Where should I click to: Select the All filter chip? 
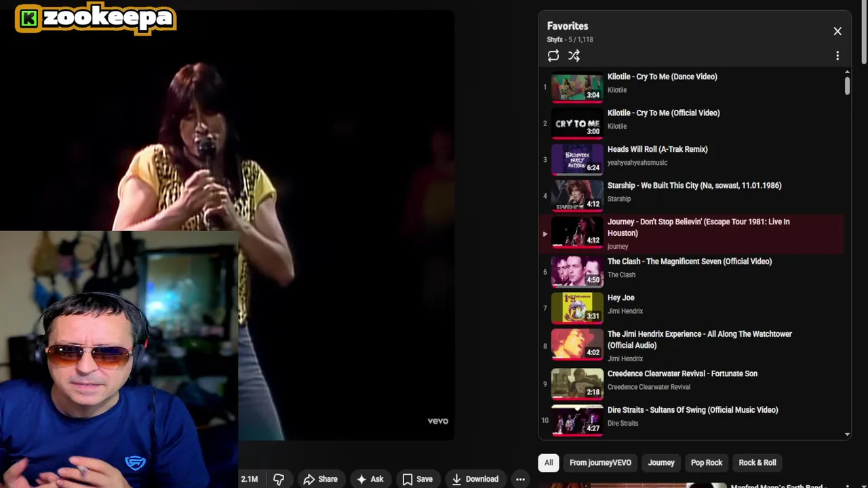[549, 462]
